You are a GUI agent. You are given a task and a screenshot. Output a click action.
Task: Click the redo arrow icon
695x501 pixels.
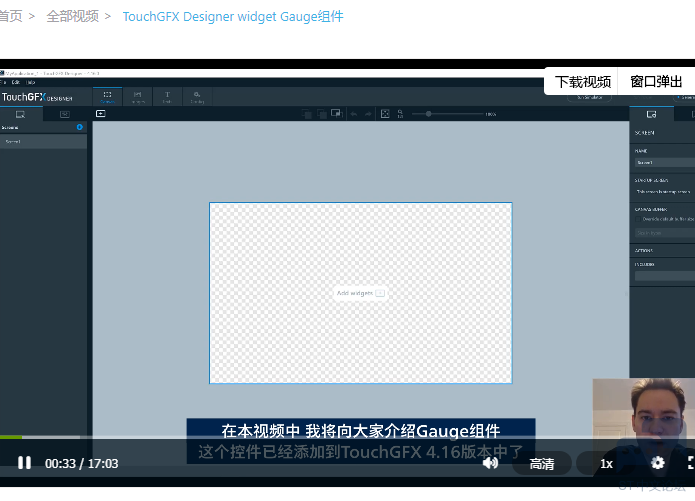pos(368,114)
